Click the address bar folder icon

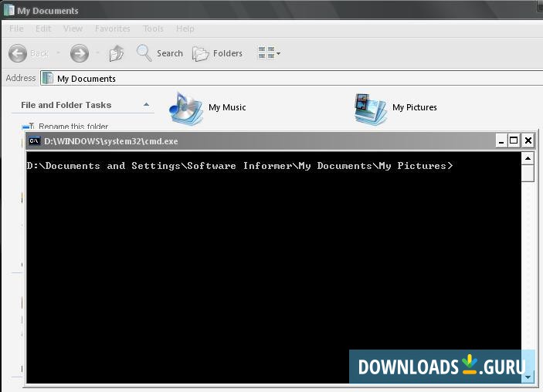(48, 78)
